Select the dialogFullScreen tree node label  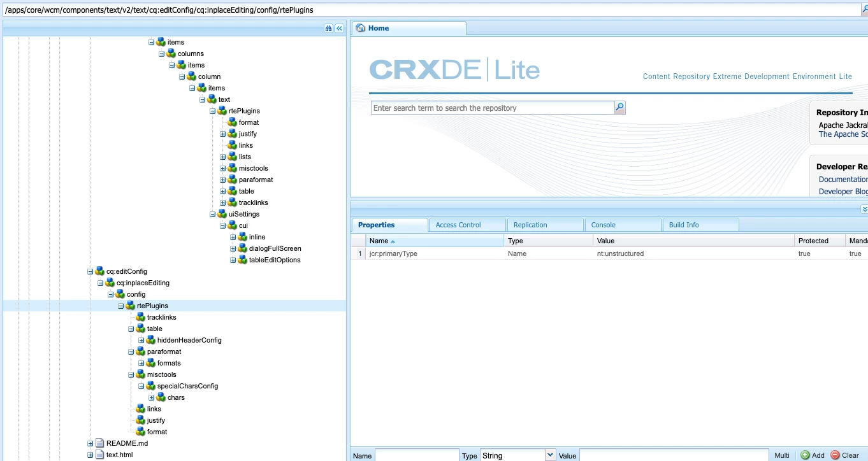275,248
